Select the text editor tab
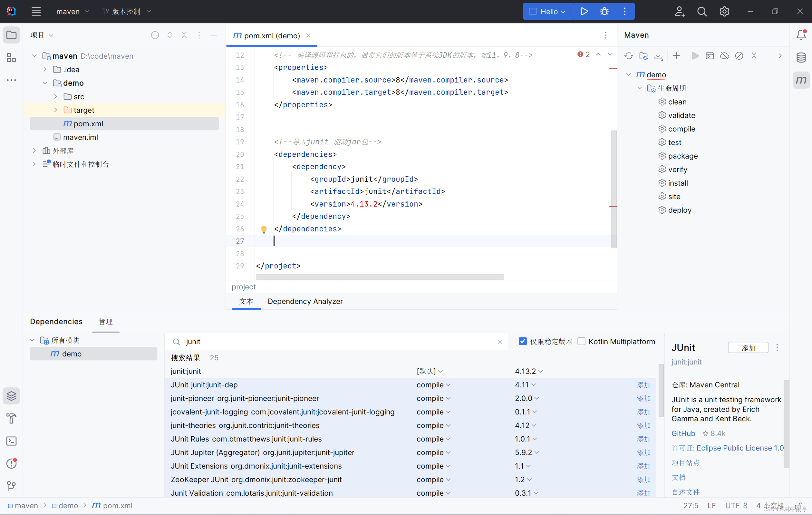The height and width of the screenshot is (515, 812). click(x=246, y=301)
